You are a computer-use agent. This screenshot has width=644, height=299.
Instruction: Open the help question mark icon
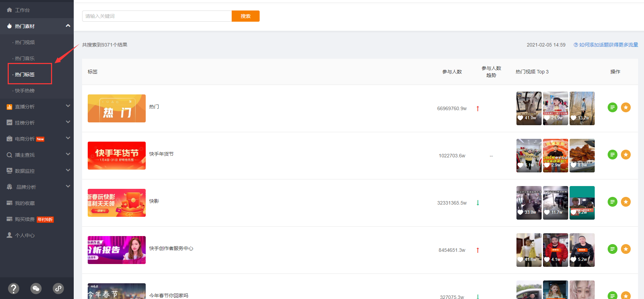point(14,289)
